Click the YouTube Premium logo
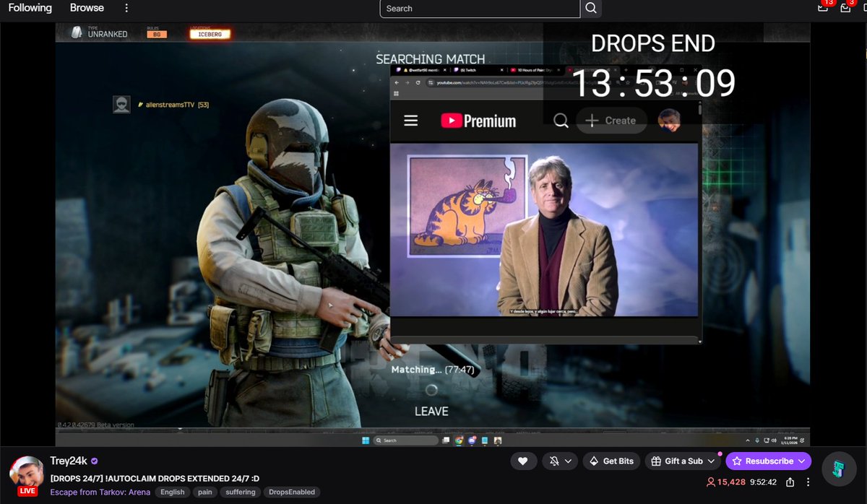Image resolution: width=867 pixels, height=504 pixels. pos(478,121)
